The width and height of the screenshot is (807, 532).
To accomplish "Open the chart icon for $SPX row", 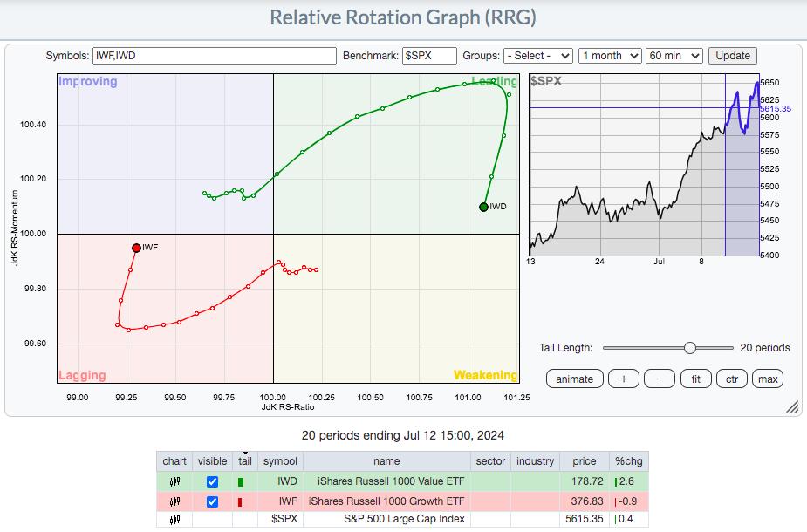I will 174,520.
